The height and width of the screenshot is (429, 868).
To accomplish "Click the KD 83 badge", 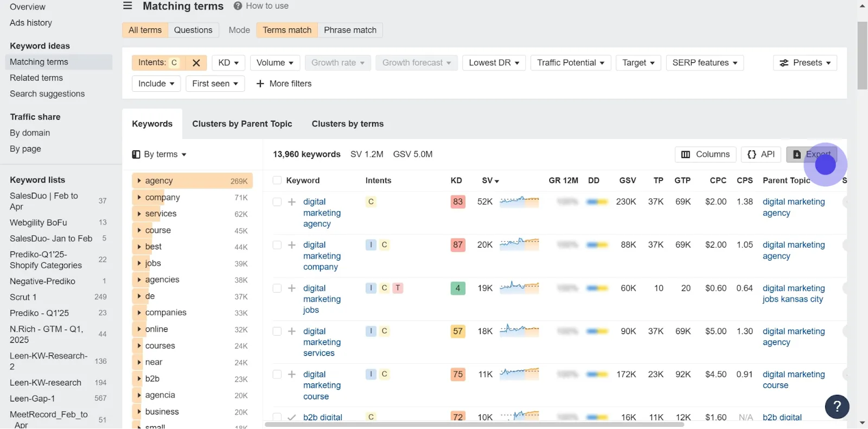I will 458,202.
